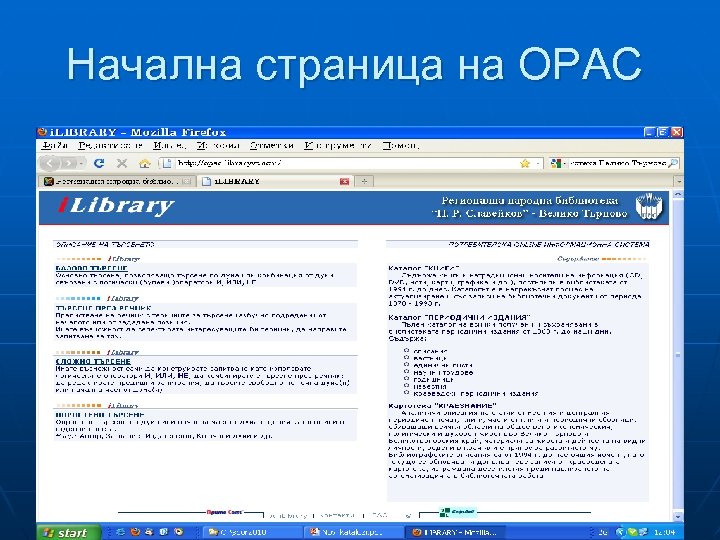Click the Firefox forward arrow button
Viewport: 720px width, 540px height.
[x=68, y=163]
